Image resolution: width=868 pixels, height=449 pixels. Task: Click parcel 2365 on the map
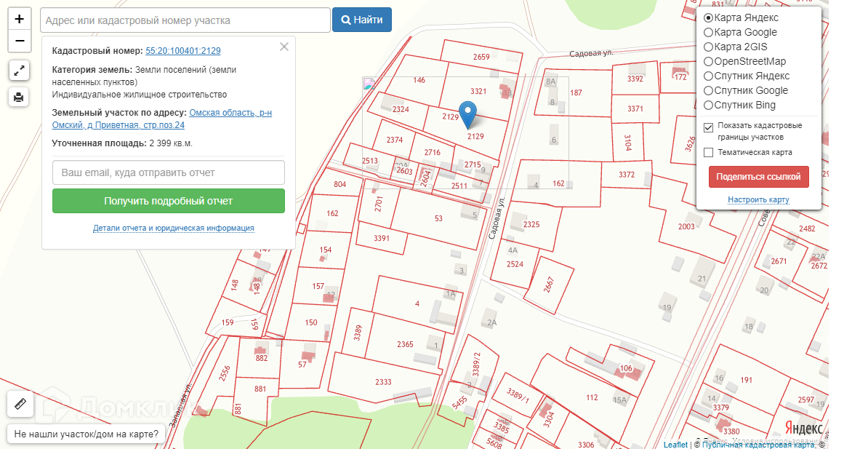(x=405, y=344)
